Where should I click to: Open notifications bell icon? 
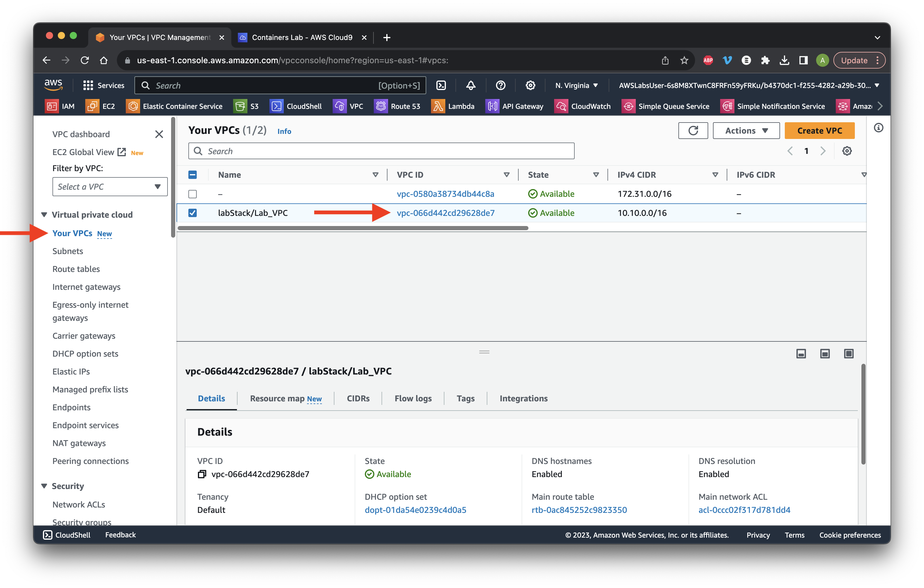471,85
